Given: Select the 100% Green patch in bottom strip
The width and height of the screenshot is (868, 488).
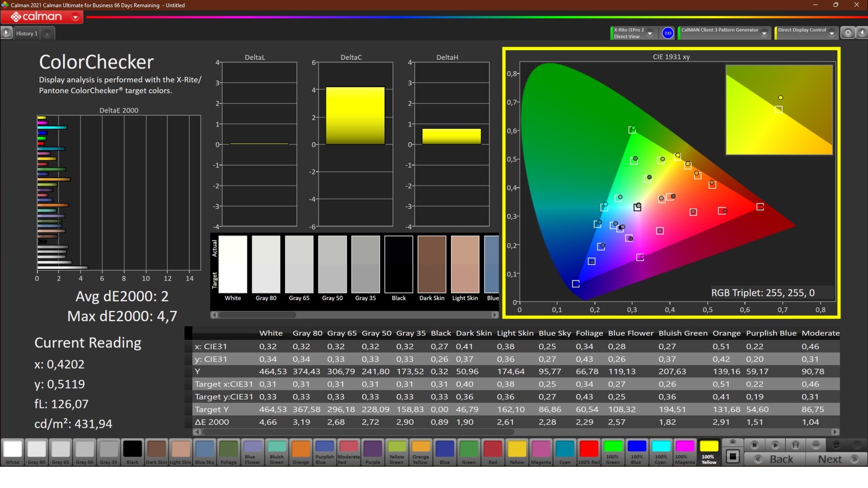Looking at the screenshot, I should (x=613, y=452).
